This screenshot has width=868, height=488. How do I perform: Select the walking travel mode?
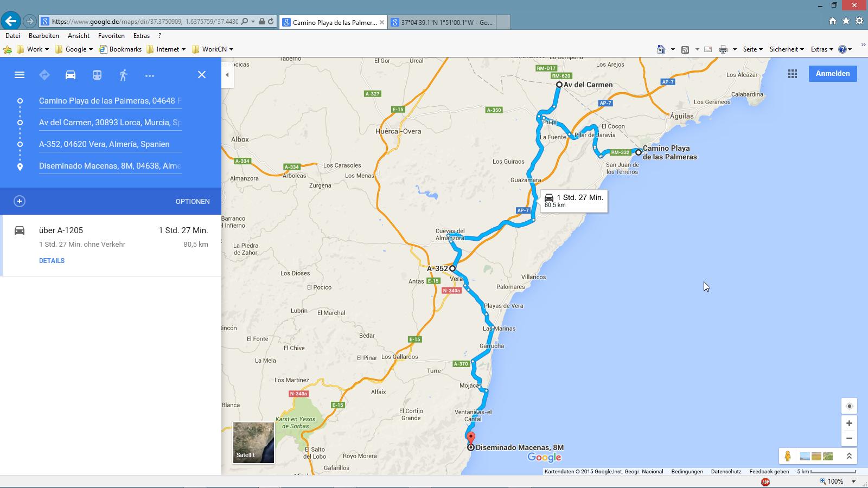124,75
